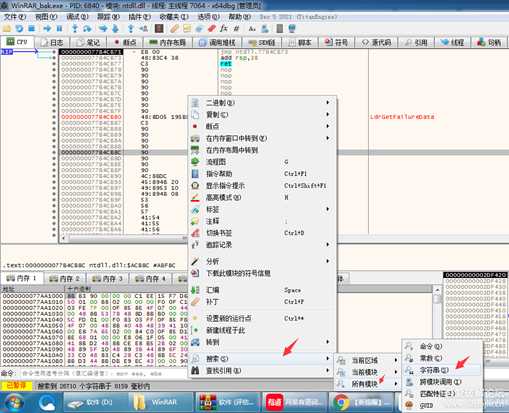Toggle breakpoint dot beside LdrGetFailureData address

pos(54,117)
